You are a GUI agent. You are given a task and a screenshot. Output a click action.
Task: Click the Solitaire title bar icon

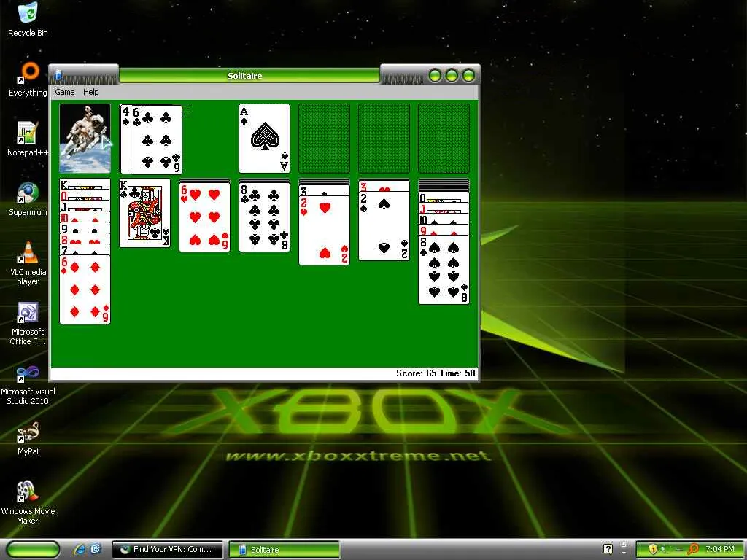58,75
